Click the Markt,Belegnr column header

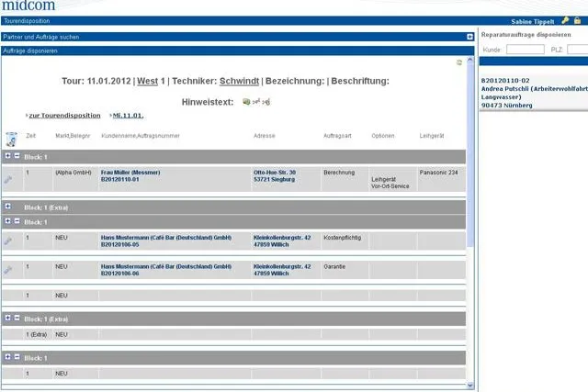(x=73, y=136)
